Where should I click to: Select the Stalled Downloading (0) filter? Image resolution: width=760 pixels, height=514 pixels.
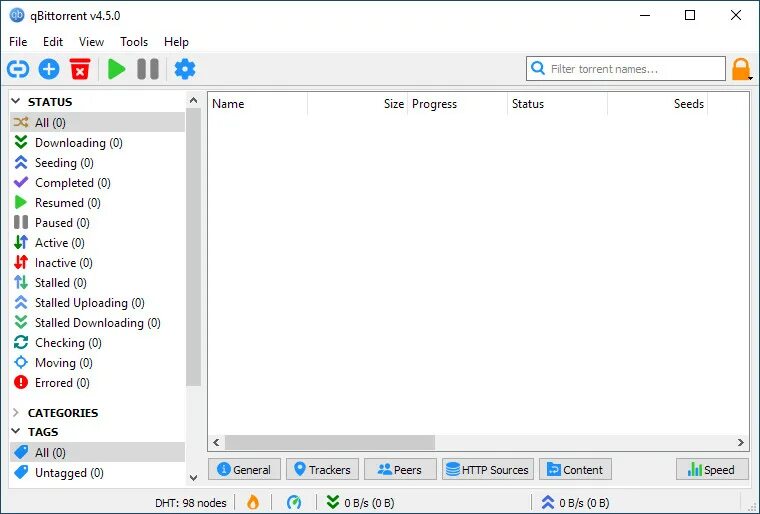click(x=97, y=322)
